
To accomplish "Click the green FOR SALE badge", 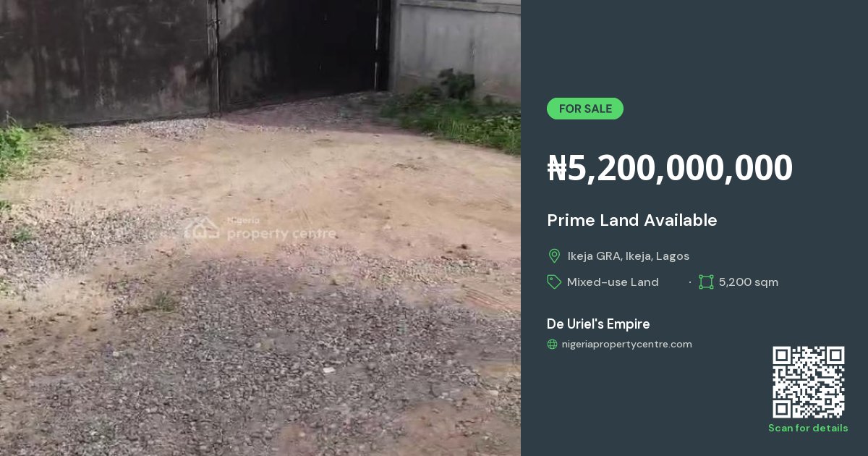I will 585,109.
